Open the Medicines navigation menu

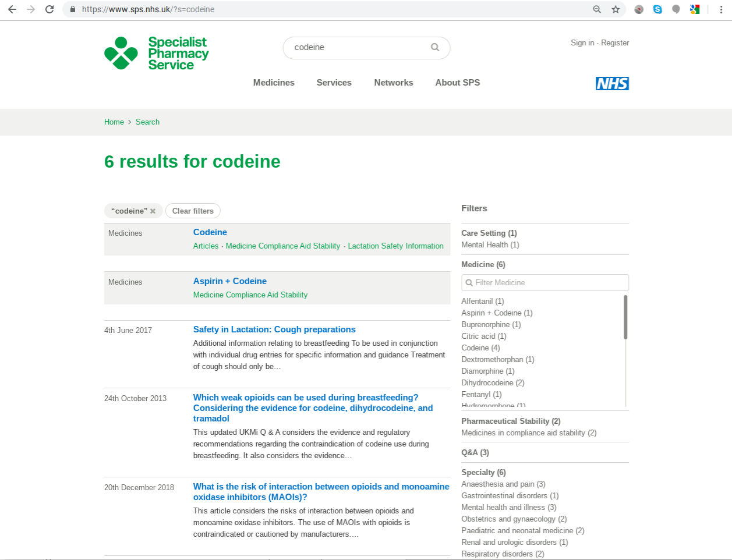pyautogui.click(x=274, y=83)
